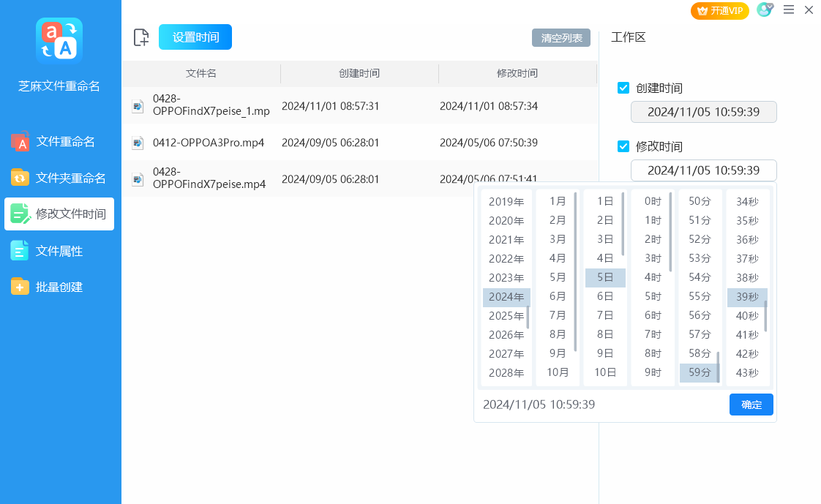The image size is (821, 504).
Task: Open the hamburger menu icon
Action: click(x=789, y=10)
